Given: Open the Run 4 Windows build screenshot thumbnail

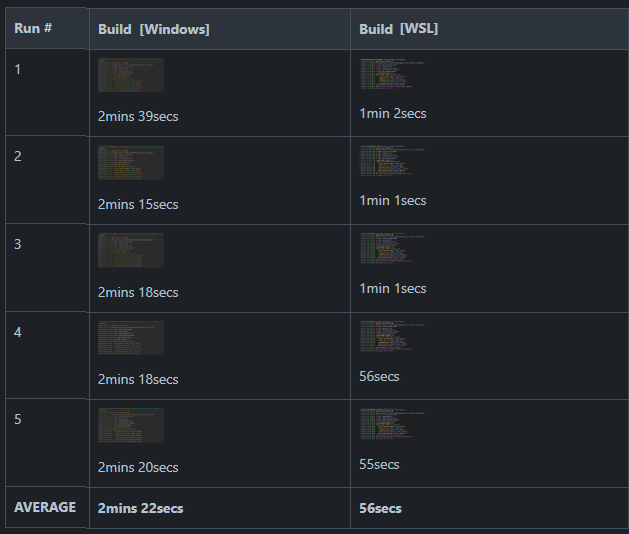Looking at the screenshot, I should pos(131,338).
